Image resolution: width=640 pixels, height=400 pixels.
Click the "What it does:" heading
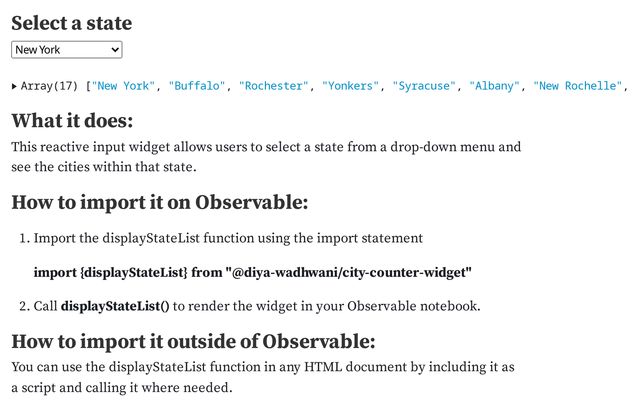72,121
